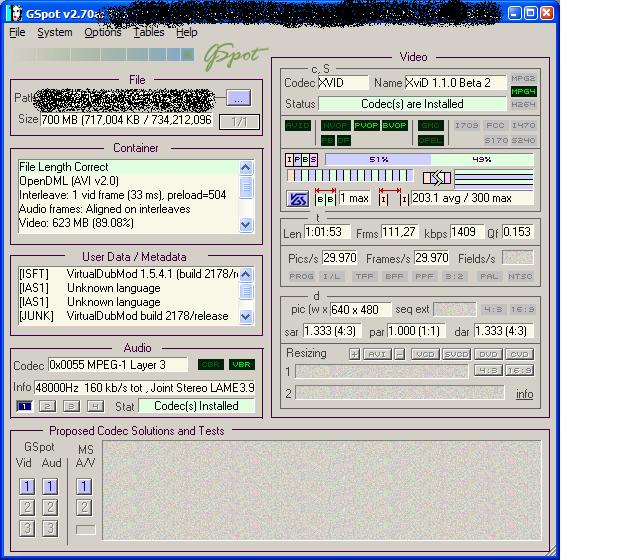The height and width of the screenshot is (560, 640).
Task: Click the SVCD resizing preset
Action: (457, 354)
